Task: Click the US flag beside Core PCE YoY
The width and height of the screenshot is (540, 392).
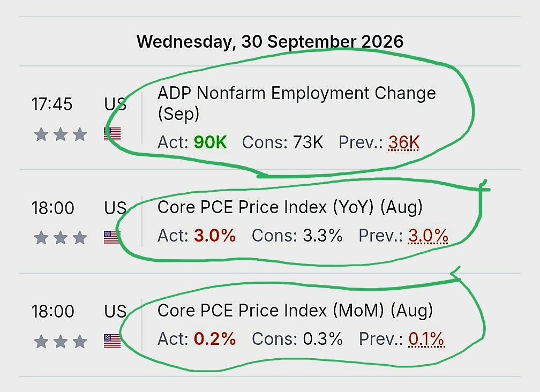Action: (112, 237)
